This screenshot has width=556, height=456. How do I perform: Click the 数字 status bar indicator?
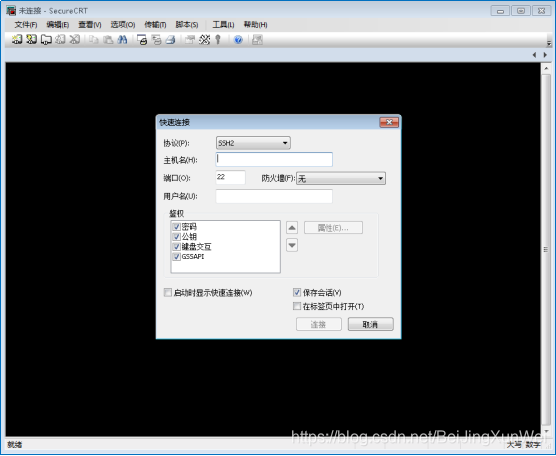pyautogui.click(x=533, y=445)
